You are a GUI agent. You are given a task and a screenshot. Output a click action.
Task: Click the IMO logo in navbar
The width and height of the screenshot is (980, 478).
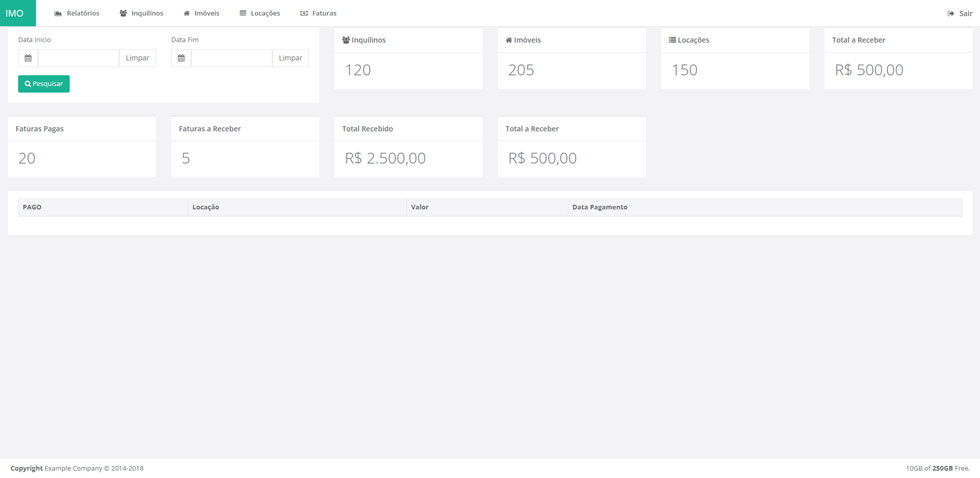click(15, 13)
